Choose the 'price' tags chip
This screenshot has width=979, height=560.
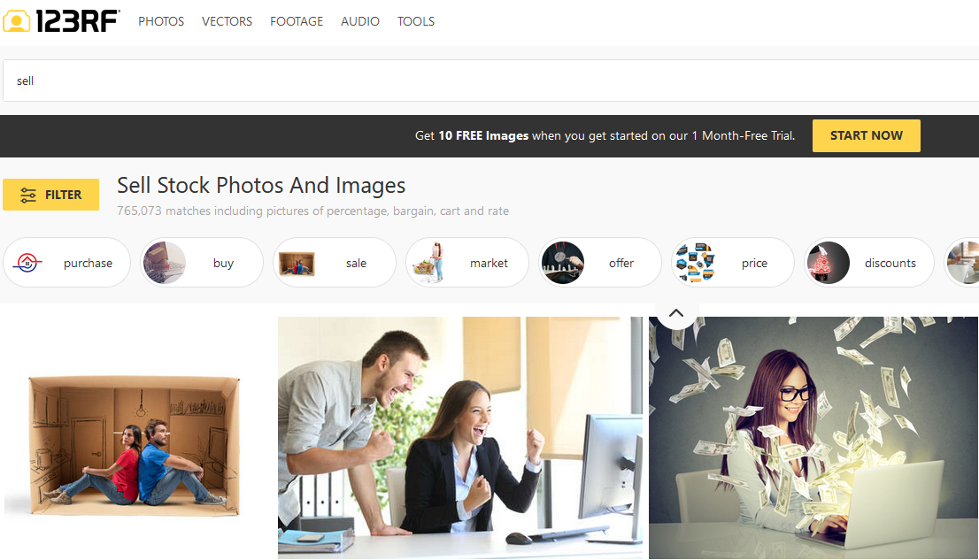tap(733, 263)
